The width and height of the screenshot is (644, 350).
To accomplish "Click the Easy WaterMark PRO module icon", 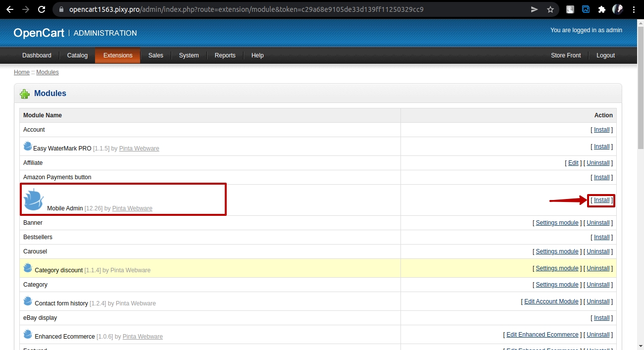I will tap(28, 146).
